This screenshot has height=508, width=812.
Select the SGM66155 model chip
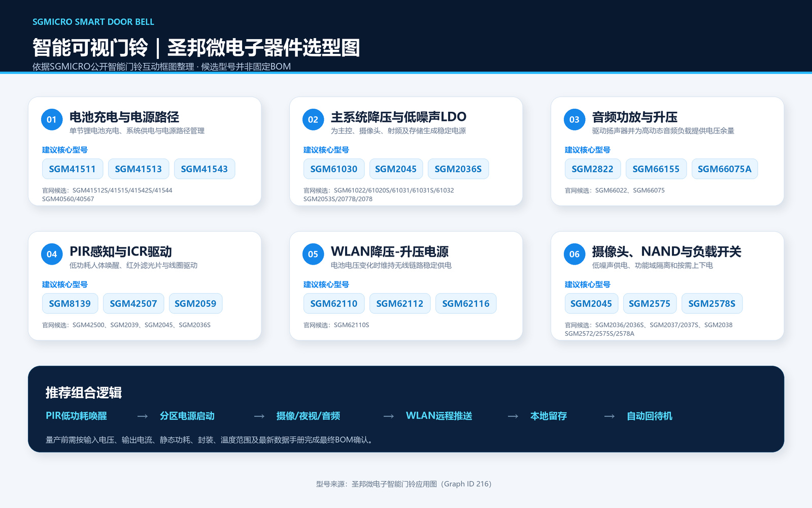click(656, 169)
